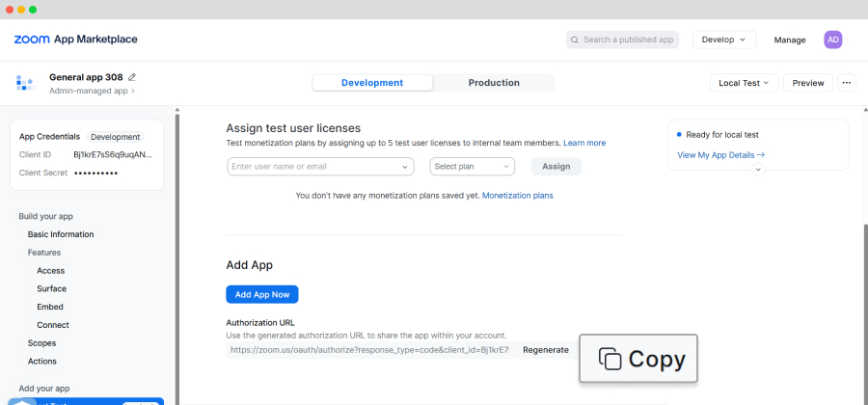The width and height of the screenshot is (868, 405).
Task: Click the Assign button
Action: click(x=556, y=167)
